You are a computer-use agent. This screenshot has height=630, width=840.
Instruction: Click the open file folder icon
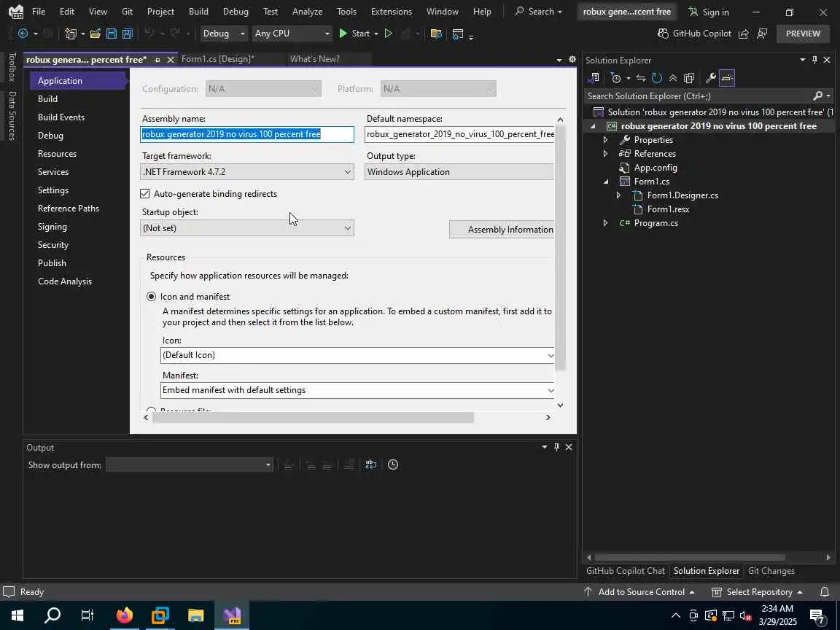click(96, 34)
